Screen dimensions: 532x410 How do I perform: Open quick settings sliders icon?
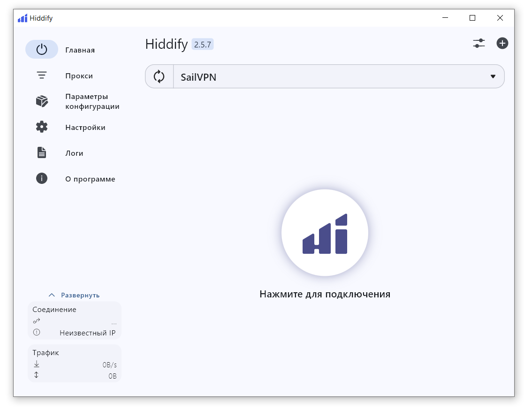tap(479, 44)
